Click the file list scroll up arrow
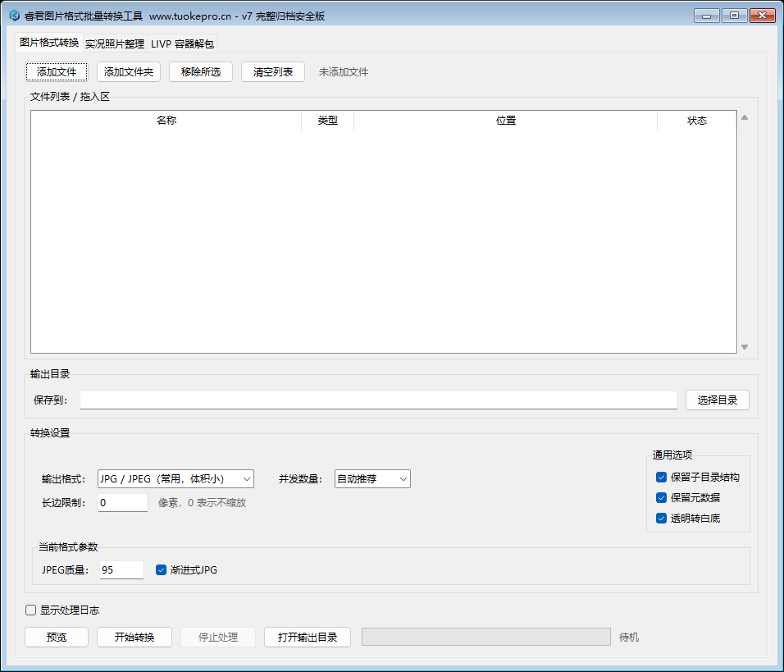784x672 pixels. coord(745,117)
